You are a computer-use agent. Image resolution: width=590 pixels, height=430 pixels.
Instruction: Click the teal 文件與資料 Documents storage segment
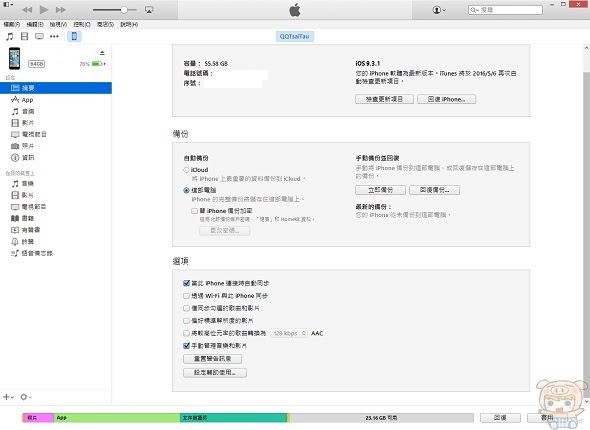point(233,418)
